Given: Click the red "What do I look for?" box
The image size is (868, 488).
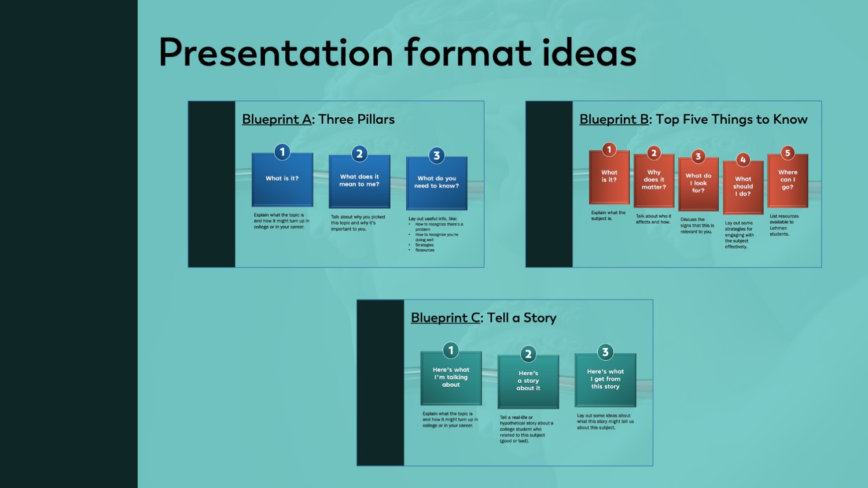Looking at the screenshot, I should [698, 185].
